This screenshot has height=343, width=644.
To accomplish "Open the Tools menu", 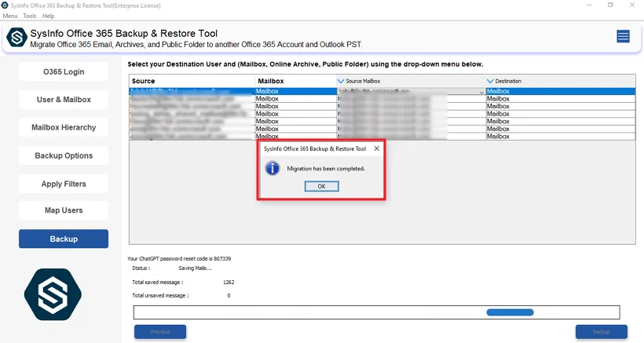I will (x=30, y=16).
